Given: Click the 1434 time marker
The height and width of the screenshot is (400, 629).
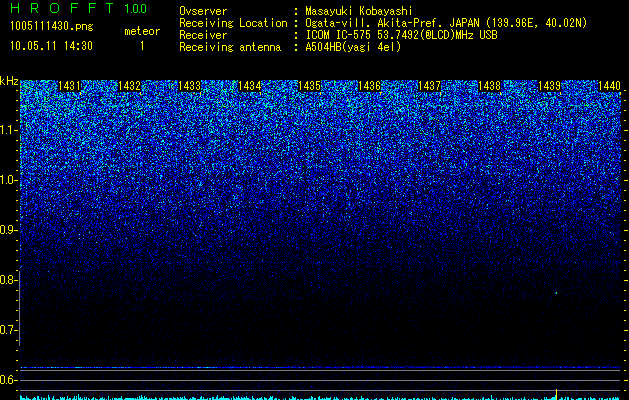Looking at the screenshot, I should [x=250, y=86].
